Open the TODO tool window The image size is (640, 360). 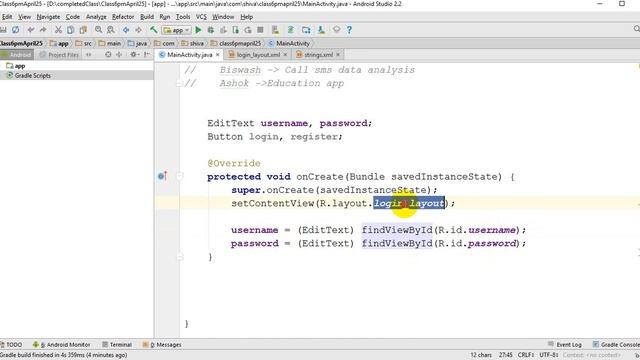pos(12,345)
